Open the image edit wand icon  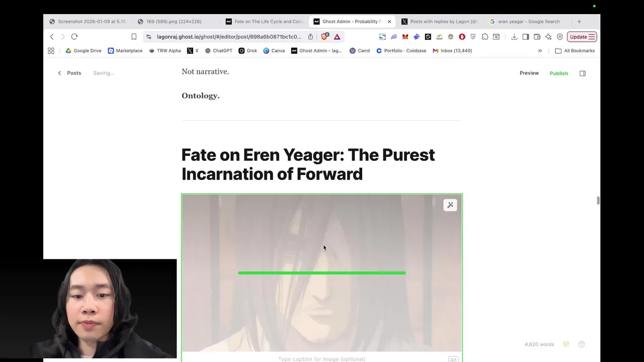coord(450,205)
